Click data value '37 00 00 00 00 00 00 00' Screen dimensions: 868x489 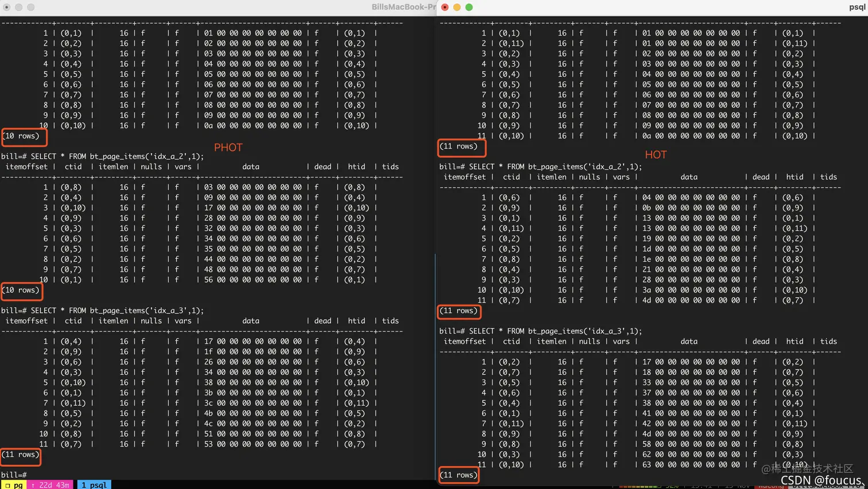[691, 393]
